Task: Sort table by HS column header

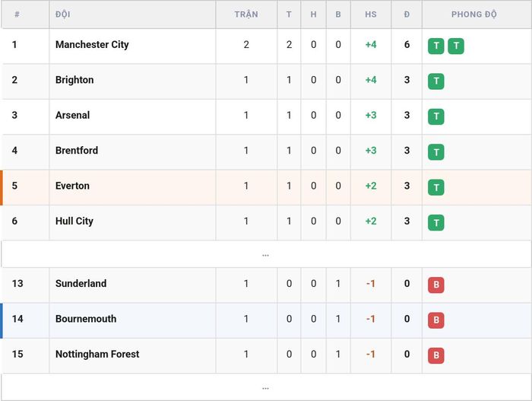Action: click(371, 14)
